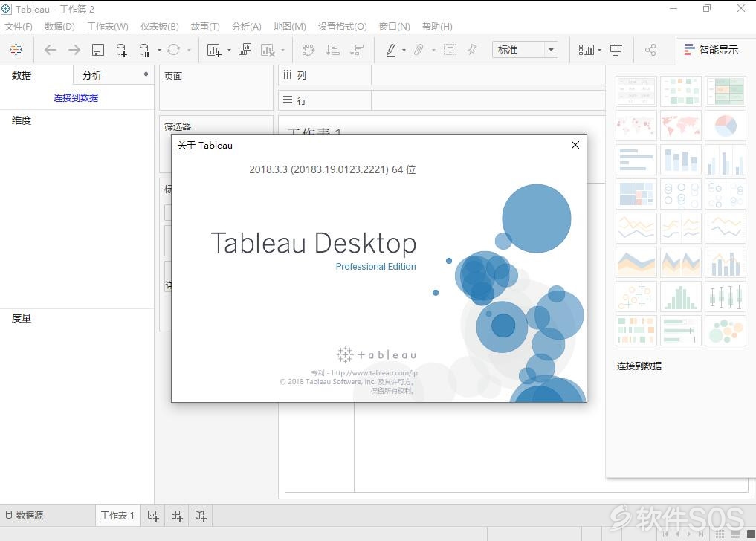
Task: Expand show/hide cards dropdown arrow
Action: pos(599,50)
